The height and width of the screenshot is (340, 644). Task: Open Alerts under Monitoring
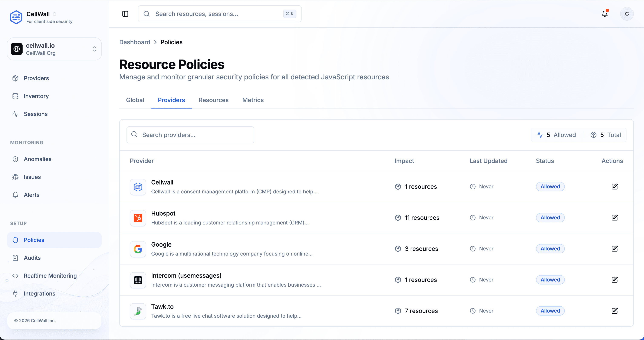[x=54, y=195]
